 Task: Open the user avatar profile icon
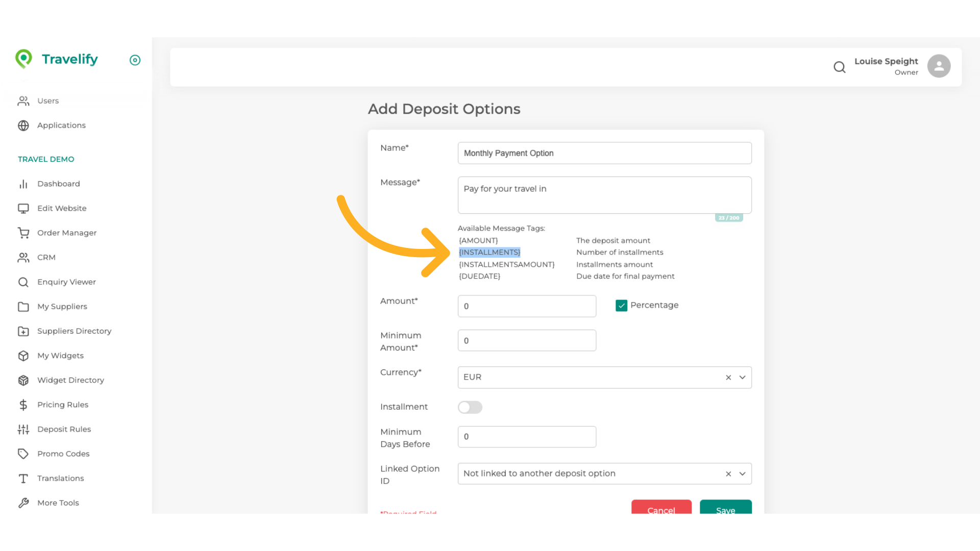pos(939,66)
